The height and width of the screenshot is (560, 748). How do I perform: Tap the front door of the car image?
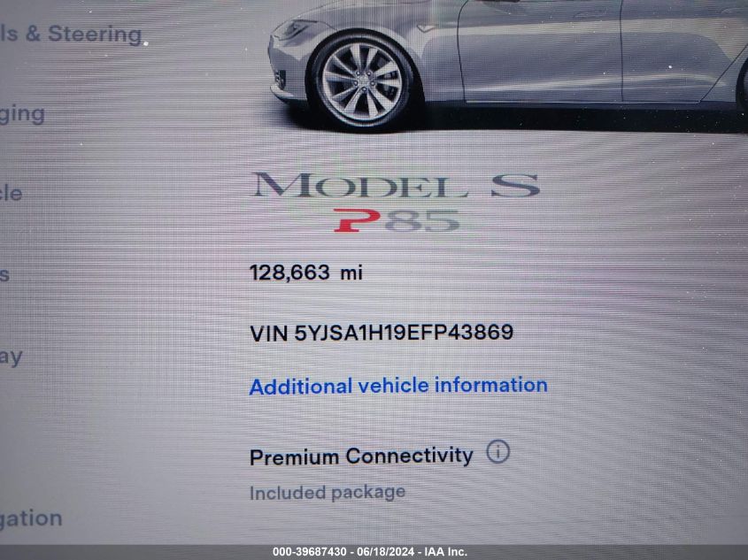click(x=541, y=50)
